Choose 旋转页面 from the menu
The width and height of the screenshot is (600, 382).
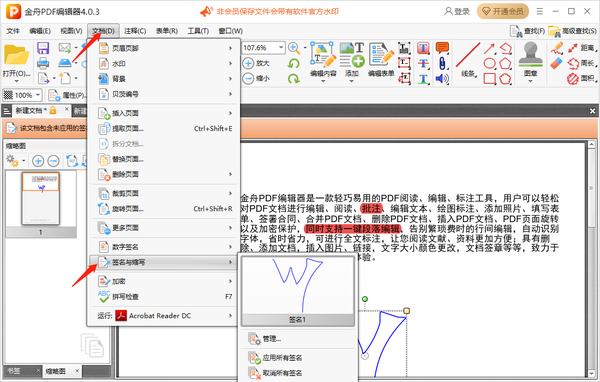(x=164, y=209)
